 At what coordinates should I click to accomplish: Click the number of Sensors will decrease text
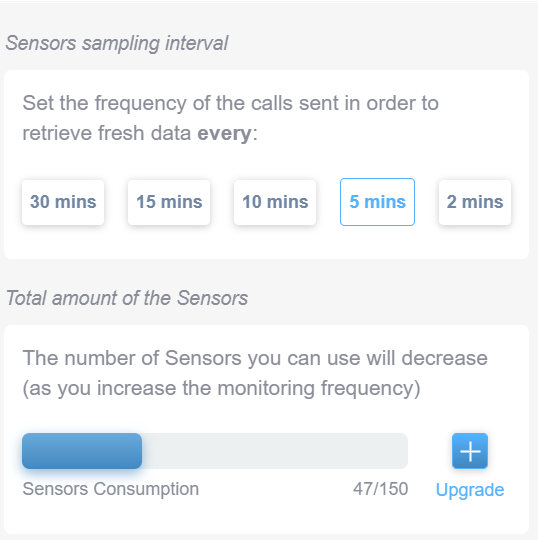pyautogui.click(x=255, y=358)
